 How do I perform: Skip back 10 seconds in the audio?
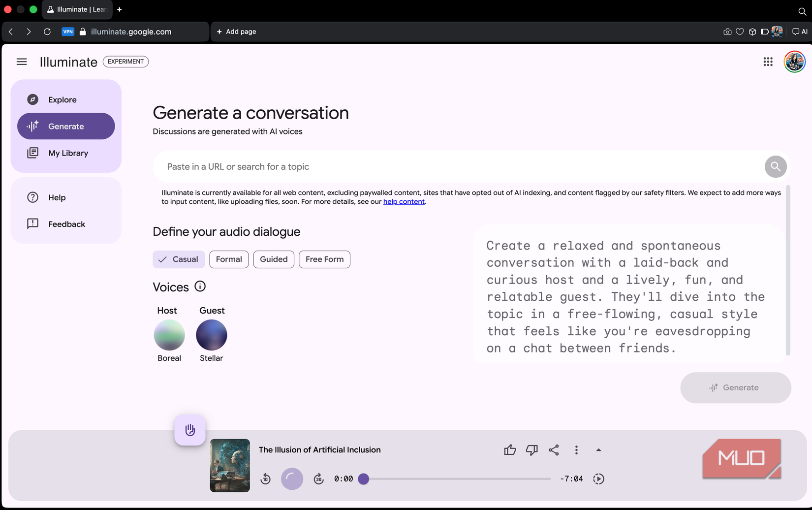pos(266,478)
